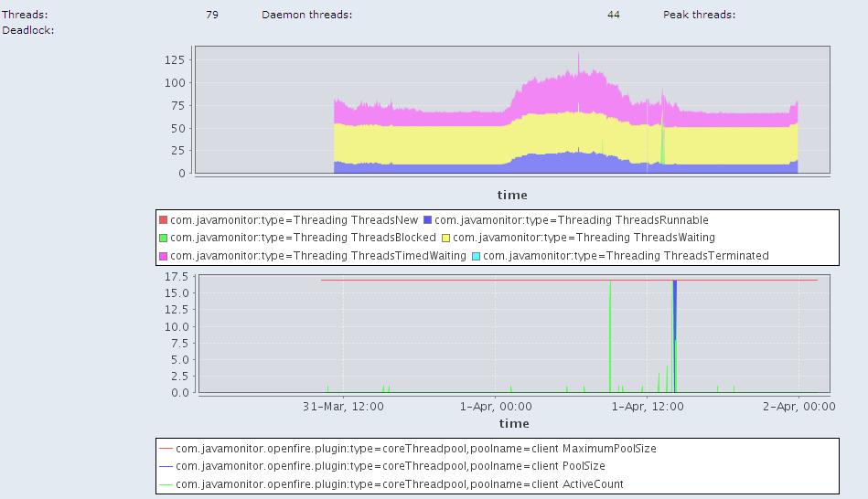The image size is (868, 499).
Task: Click the time axis title under pool chart
Action: click(x=514, y=423)
